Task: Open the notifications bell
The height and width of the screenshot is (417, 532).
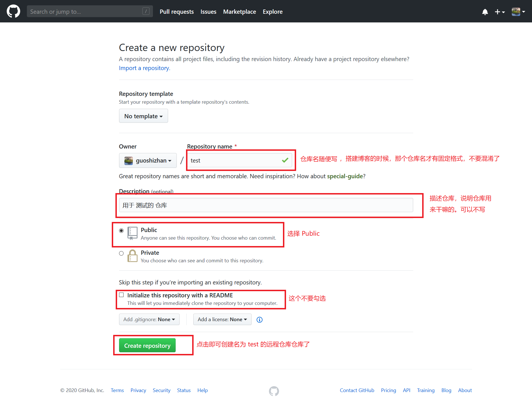Action: coord(485,12)
